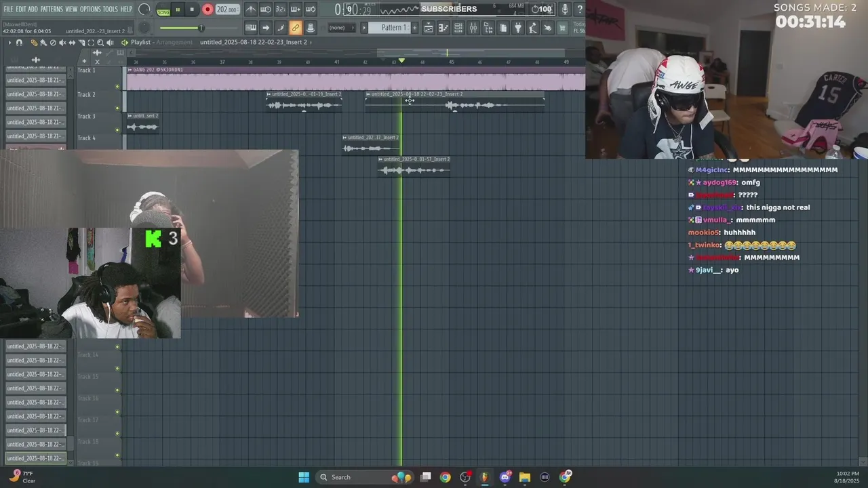Open File Explorer from the taskbar

[524, 477]
